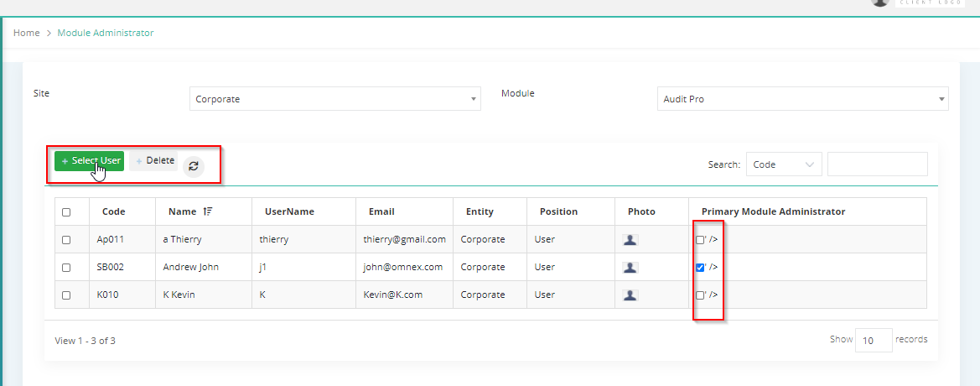Click the user avatar icon at top right
This screenshot has width=980, height=386.
click(880, 2)
